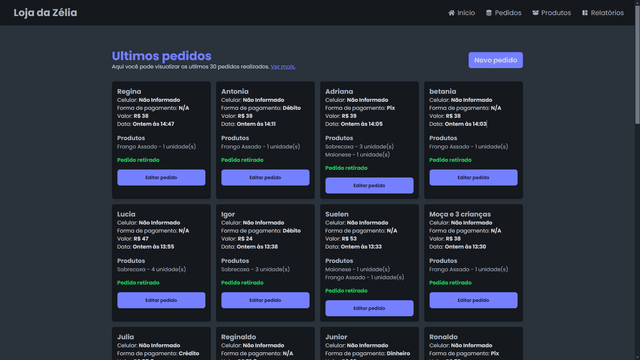Edit Antonia's order
Image resolution: width=640 pixels, height=360 pixels.
[265, 178]
